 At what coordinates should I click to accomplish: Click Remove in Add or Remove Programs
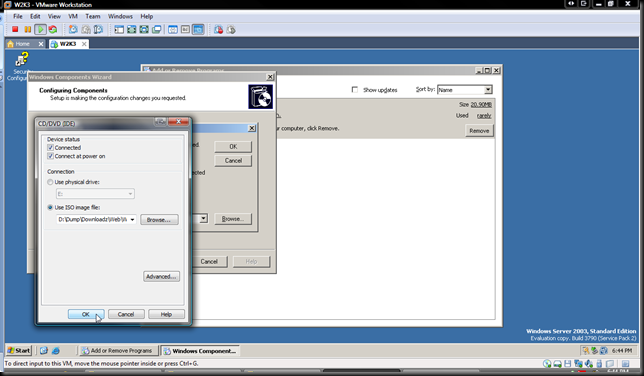(479, 131)
